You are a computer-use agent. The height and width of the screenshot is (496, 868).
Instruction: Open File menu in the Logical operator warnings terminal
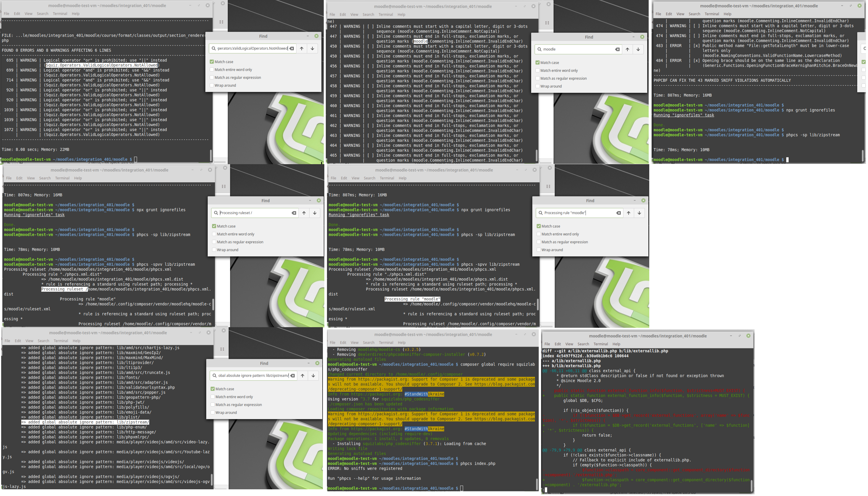tap(6, 14)
